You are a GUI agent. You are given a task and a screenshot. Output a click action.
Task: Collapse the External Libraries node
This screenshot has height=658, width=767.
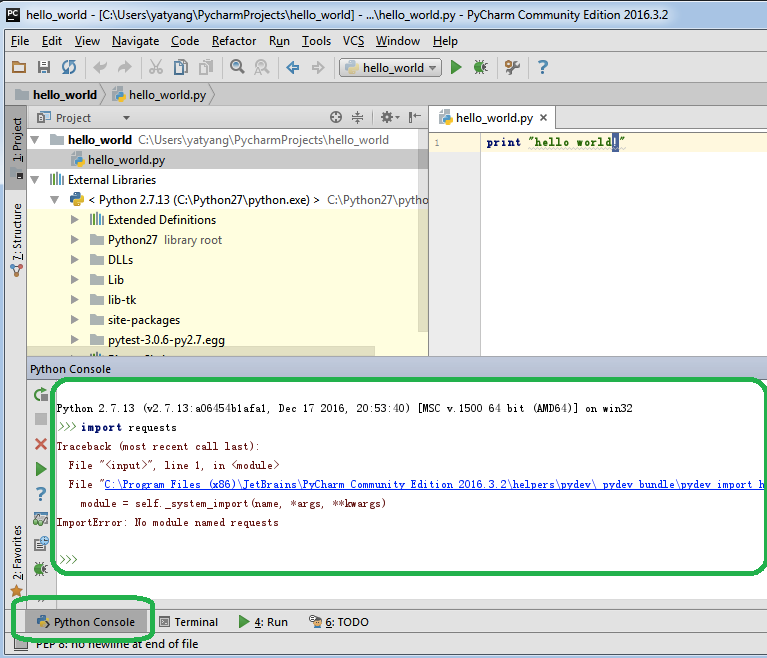35,180
